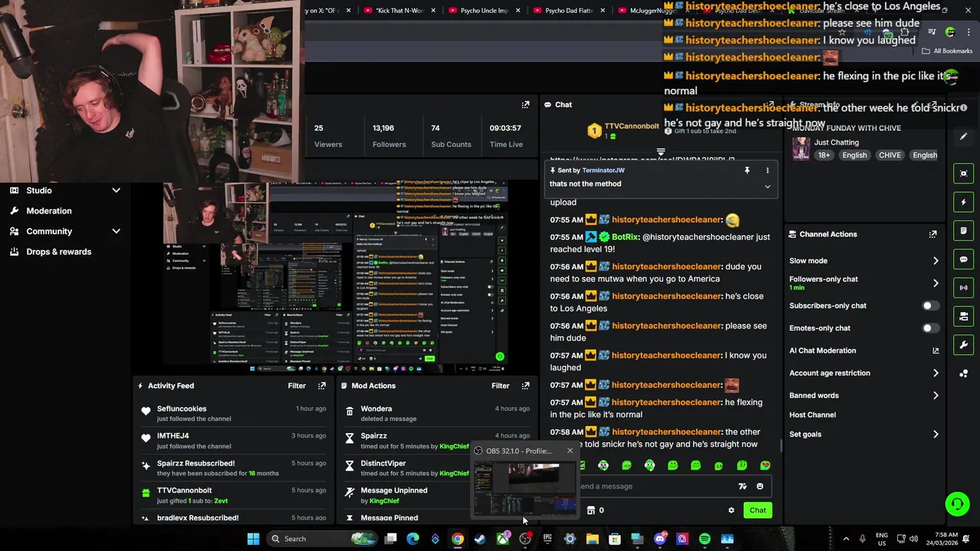Open the emoji picker in message box
The image size is (980, 551).
[759, 486]
